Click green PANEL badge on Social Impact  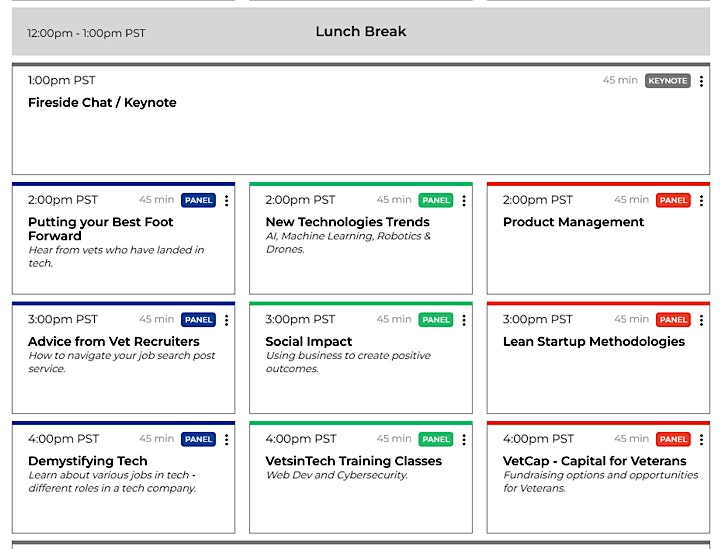[x=436, y=320]
